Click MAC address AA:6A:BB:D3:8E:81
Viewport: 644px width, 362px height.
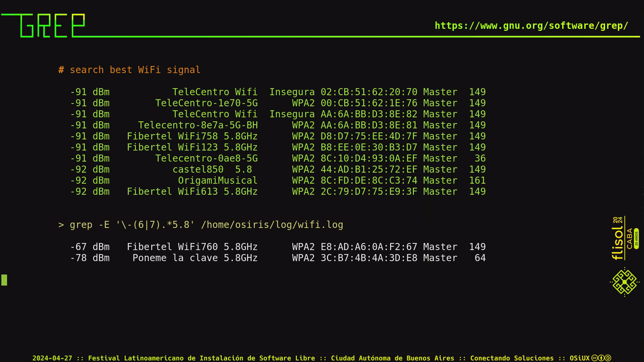click(369, 125)
